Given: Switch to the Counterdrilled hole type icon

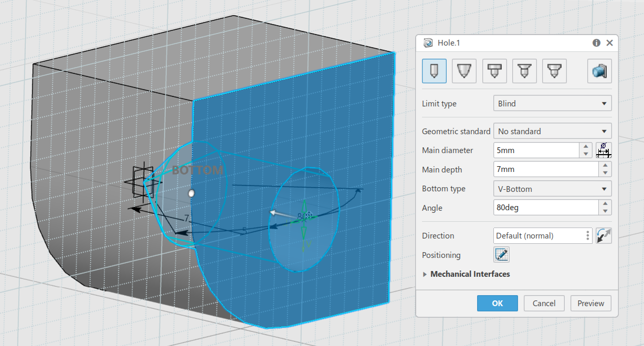Looking at the screenshot, I should (x=554, y=71).
